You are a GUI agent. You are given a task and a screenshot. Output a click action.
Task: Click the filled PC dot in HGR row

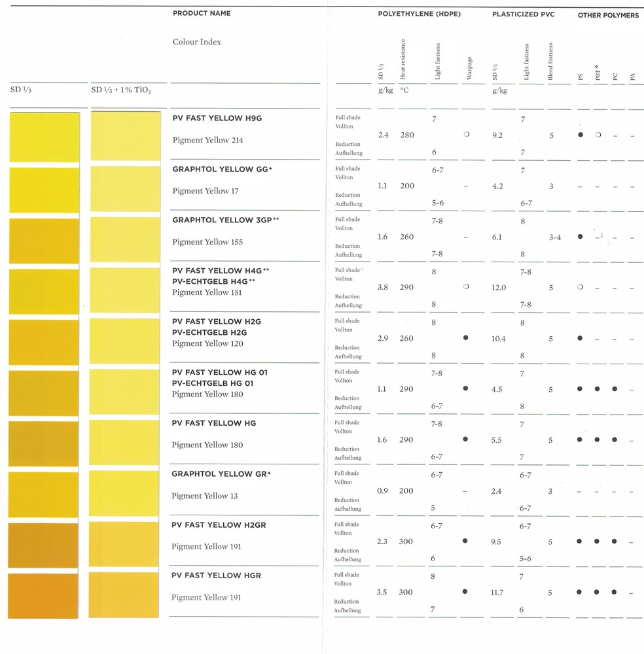pyautogui.click(x=614, y=592)
